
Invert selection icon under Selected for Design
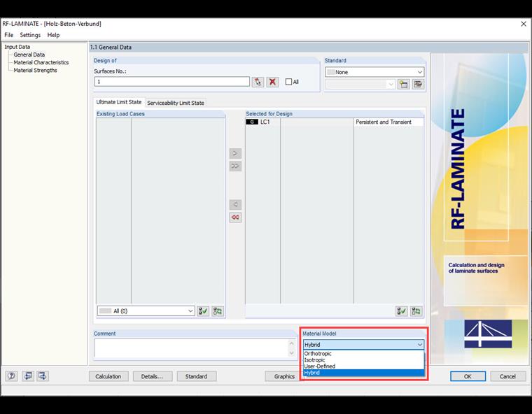click(x=416, y=311)
